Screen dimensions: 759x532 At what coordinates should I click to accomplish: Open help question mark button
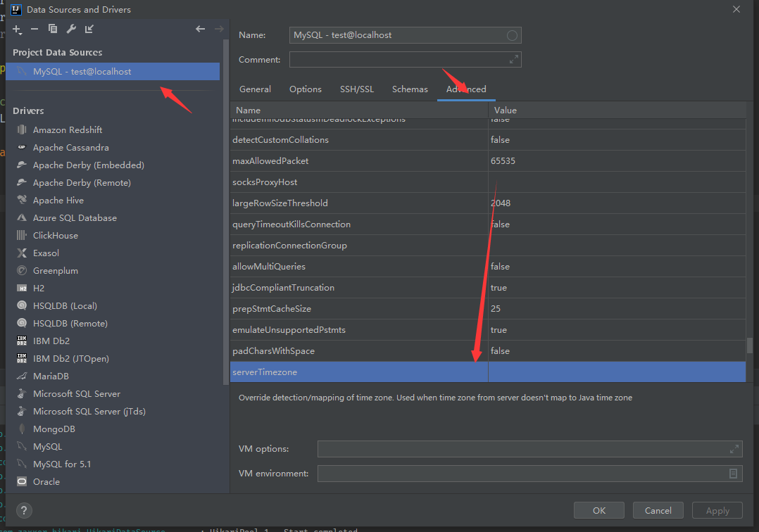[24, 510]
